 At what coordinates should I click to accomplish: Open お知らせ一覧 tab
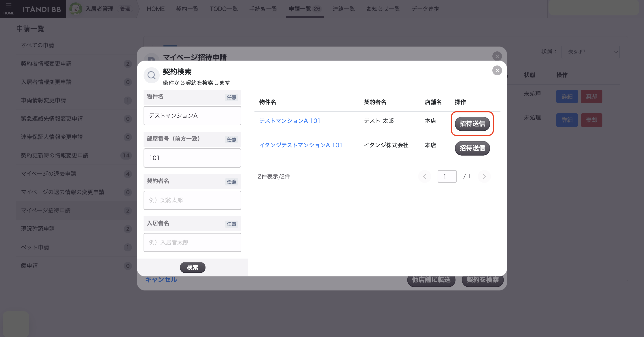(x=383, y=9)
